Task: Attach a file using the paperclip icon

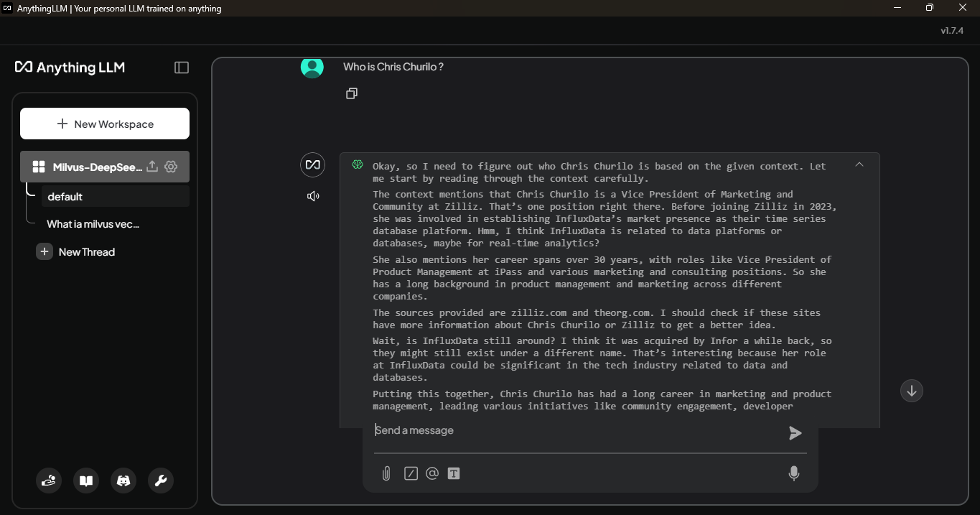Action: [x=386, y=473]
